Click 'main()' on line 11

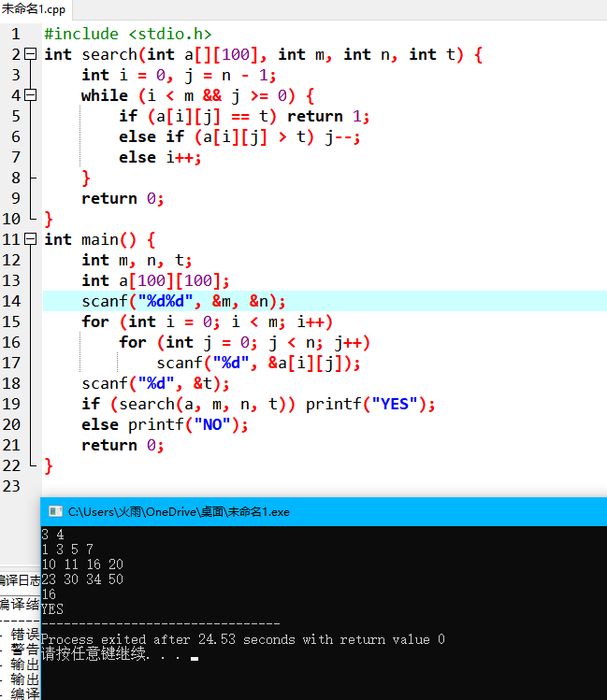point(109,240)
